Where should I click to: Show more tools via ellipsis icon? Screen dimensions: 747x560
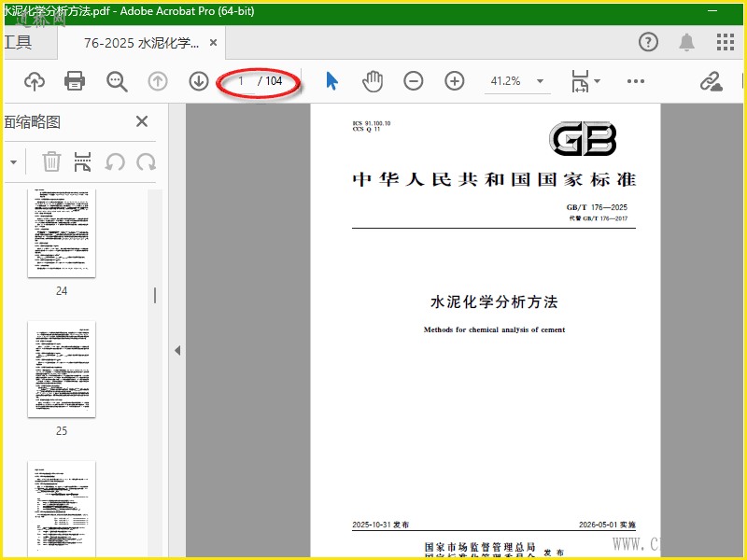(x=636, y=81)
